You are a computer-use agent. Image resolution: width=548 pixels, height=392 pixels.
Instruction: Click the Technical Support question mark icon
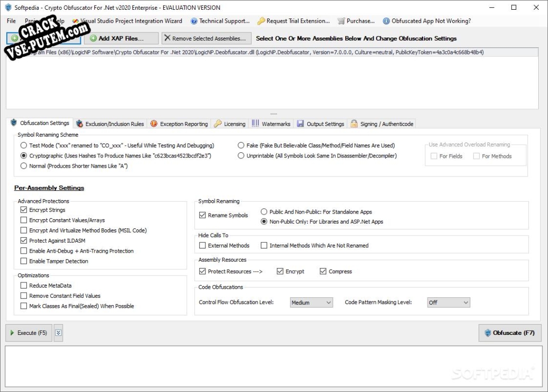(x=193, y=21)
